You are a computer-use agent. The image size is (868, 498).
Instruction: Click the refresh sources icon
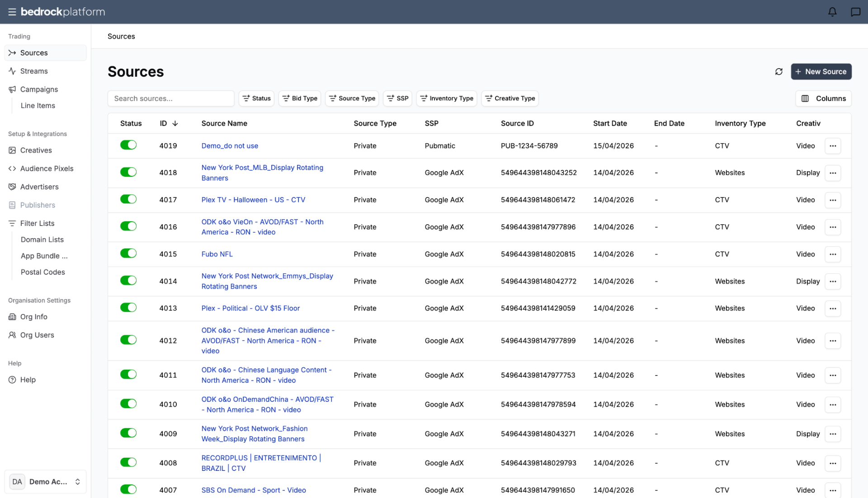[778, 71]
